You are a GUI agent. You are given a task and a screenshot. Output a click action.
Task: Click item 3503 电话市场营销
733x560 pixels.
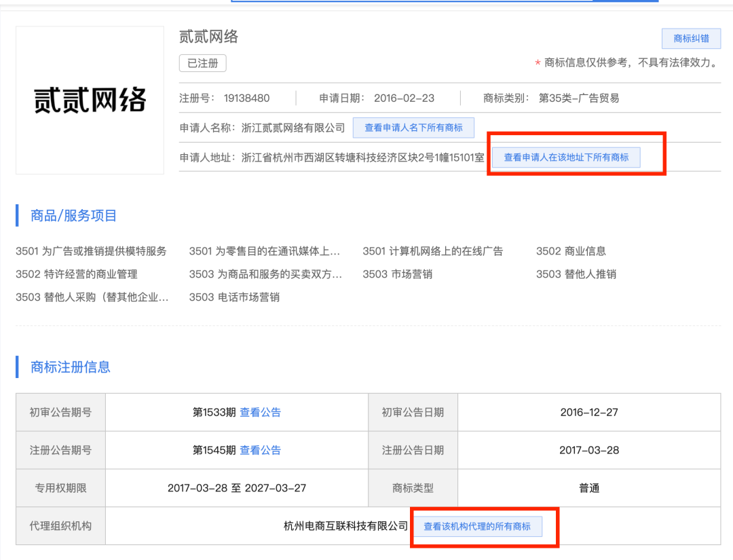(234, 297)
